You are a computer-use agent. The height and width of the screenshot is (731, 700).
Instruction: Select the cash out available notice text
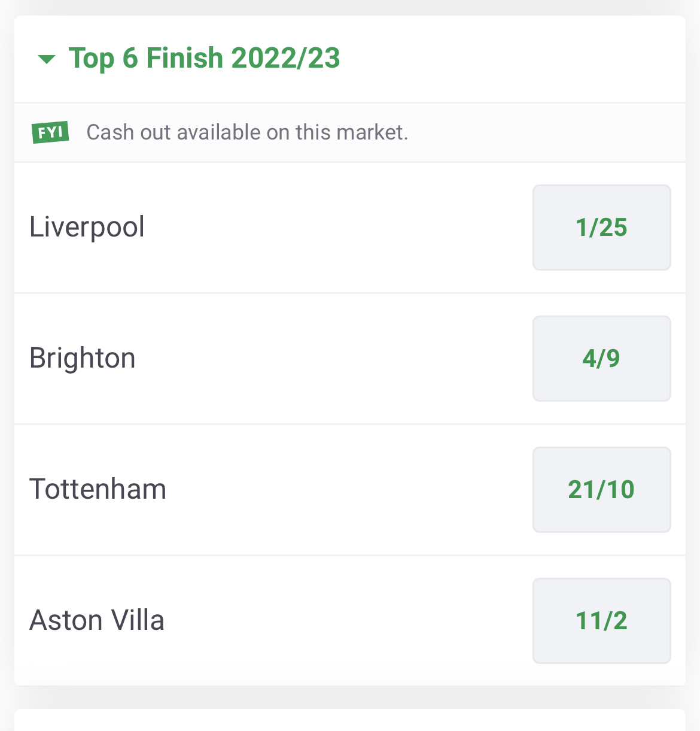point(247,132)
